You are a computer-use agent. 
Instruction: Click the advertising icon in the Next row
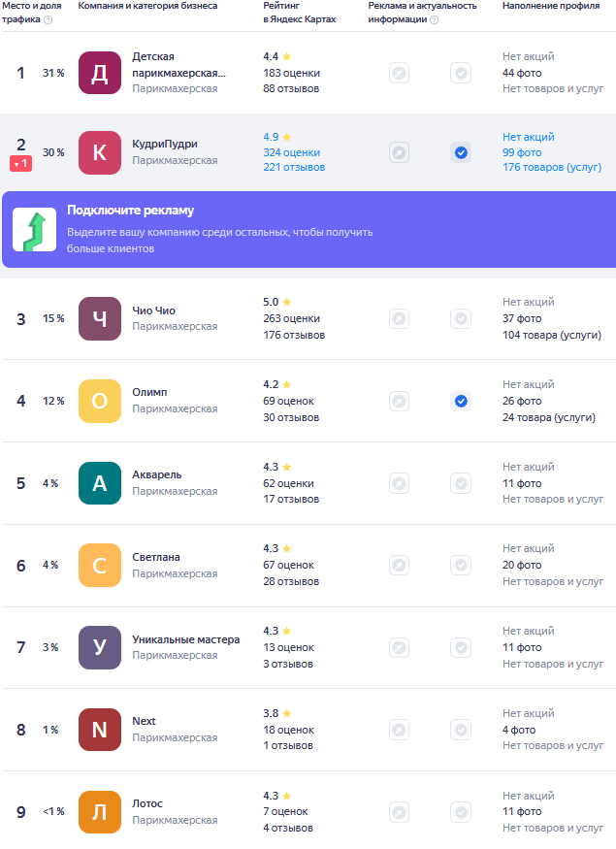[x=399, y=730]
